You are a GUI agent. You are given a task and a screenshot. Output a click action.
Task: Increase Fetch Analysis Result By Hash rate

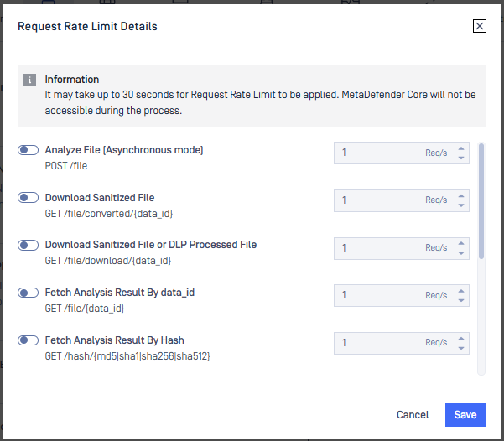[460, 339]
